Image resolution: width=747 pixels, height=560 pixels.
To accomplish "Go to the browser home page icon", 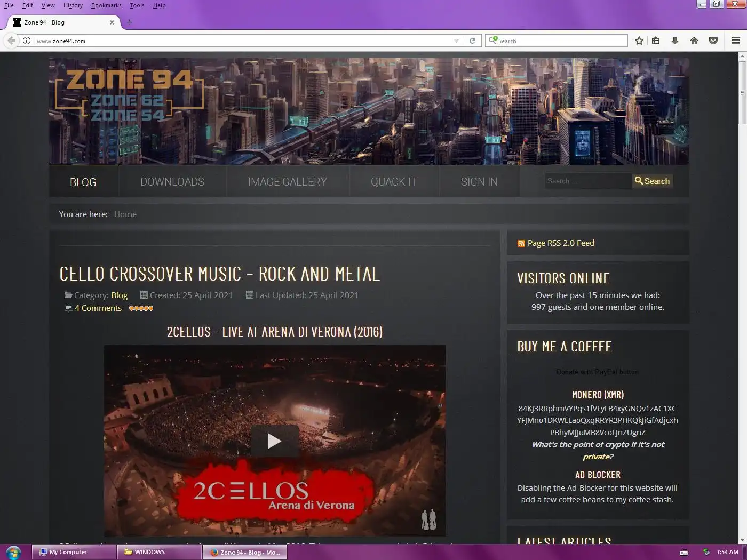I will coord(694,41).
